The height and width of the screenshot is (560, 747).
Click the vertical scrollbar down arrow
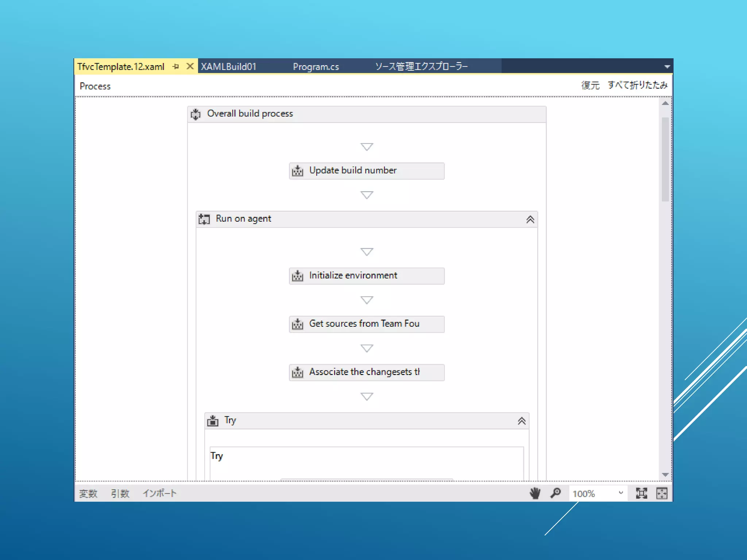tap(665, 475)
